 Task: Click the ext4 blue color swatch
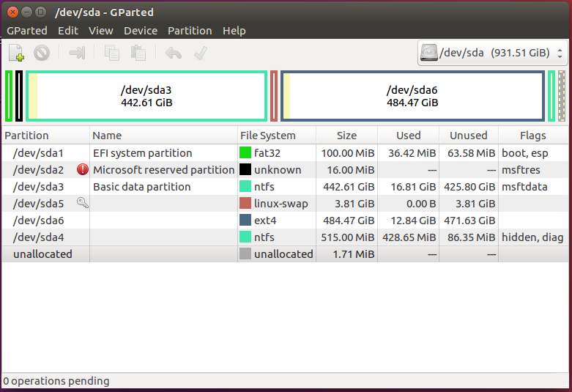[245, 220]
